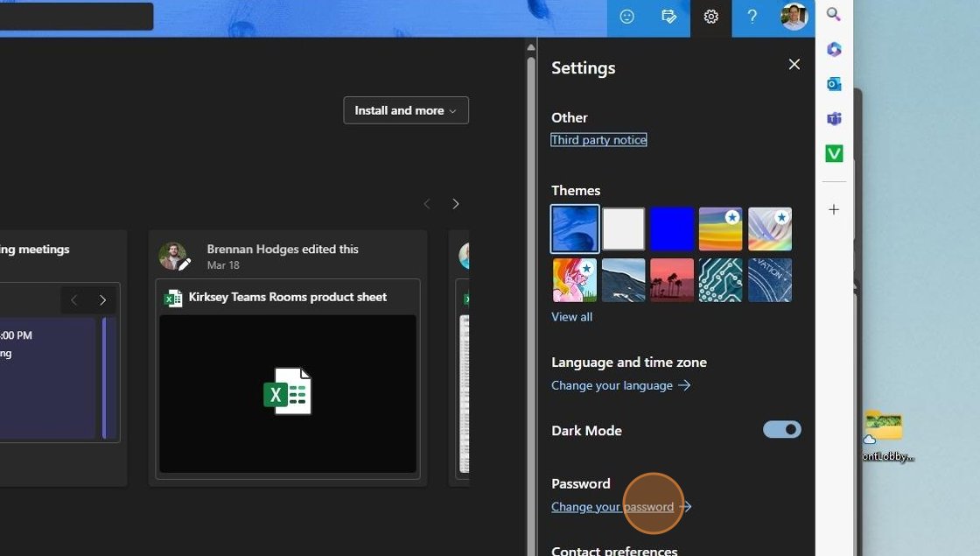Click the sidebar search magnifier icon
The width and height of the screenshot is (980, 556).
tap(834, 14)
